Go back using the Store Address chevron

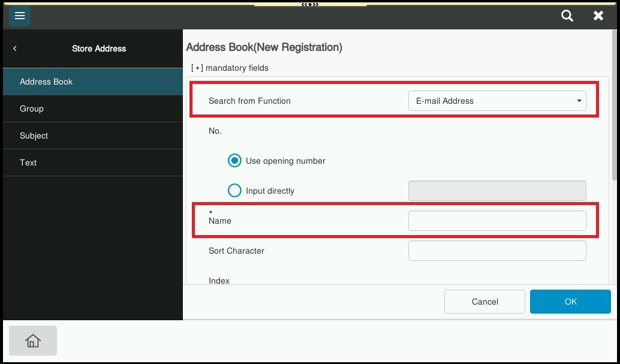point(15,49)
